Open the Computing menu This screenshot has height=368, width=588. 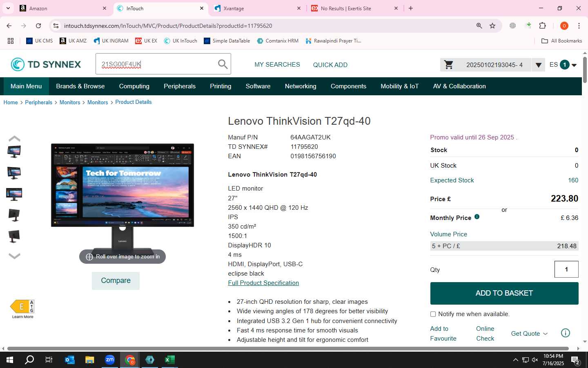134,86
